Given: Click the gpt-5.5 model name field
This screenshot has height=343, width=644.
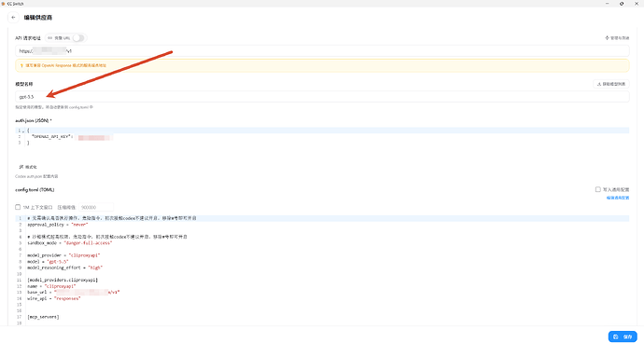Looking at the screenshot, I should point(322,97).
